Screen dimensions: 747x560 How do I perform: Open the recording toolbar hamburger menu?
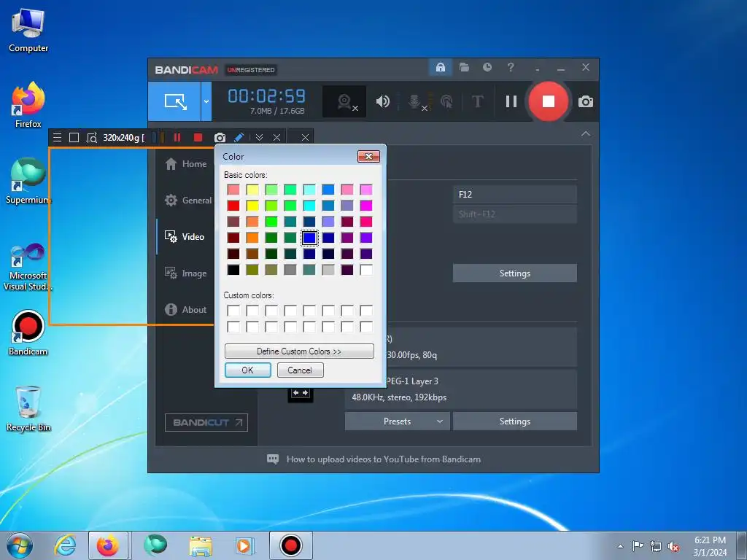pos(57,138)
